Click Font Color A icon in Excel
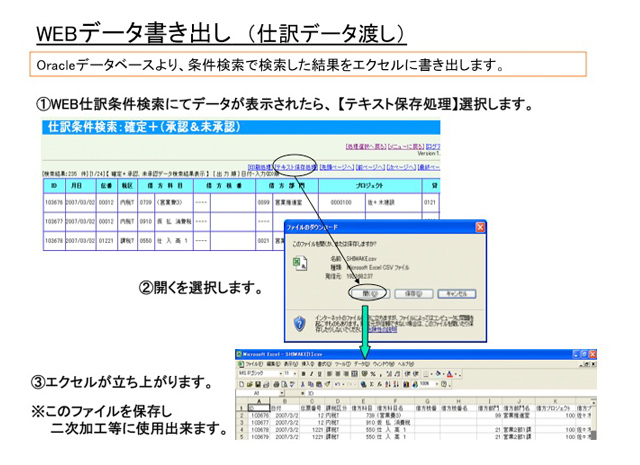640x465 pixels. click(x=450, y=374)
